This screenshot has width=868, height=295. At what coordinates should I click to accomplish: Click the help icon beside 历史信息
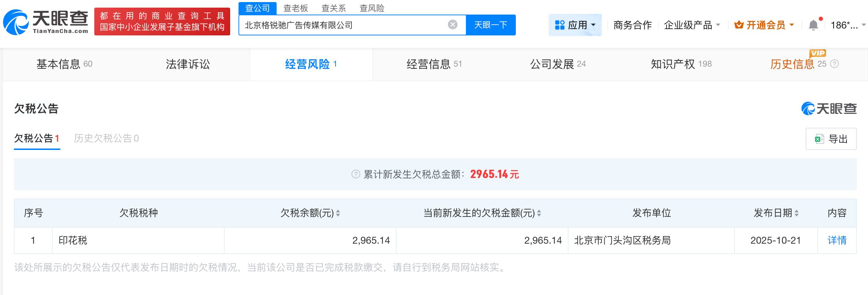click(835, 64)
